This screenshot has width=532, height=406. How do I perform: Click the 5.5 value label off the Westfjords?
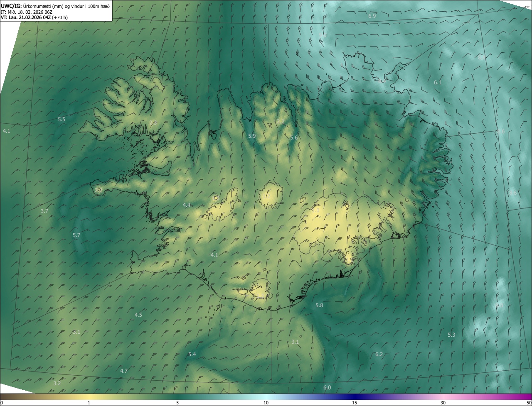coord(62,120)
